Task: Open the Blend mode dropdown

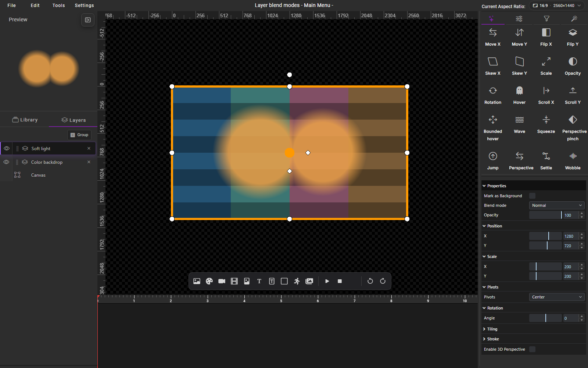Action: click(557, 205)
